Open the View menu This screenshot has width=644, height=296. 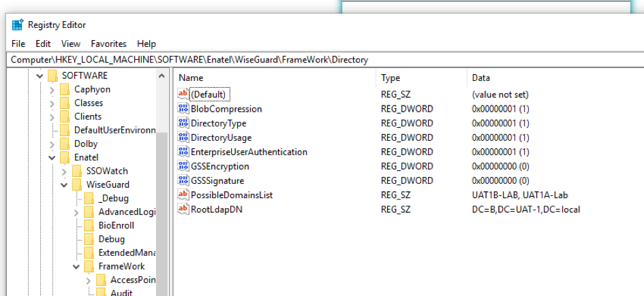click(x=71, y=44)
